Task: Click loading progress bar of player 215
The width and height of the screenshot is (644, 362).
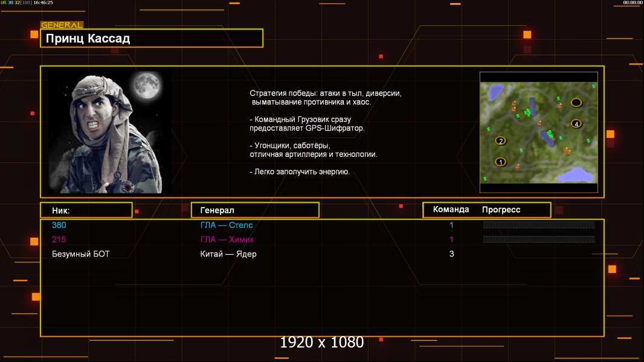Action: 539,239
